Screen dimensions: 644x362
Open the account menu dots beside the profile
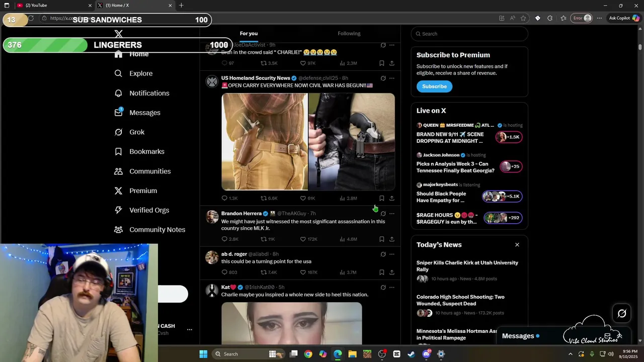[190, 330]
